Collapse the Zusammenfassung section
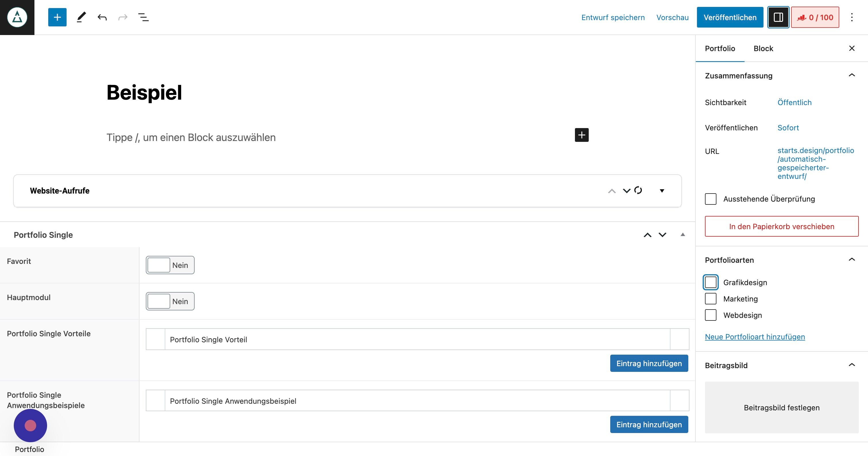868x456 pixels. point(852,75)
